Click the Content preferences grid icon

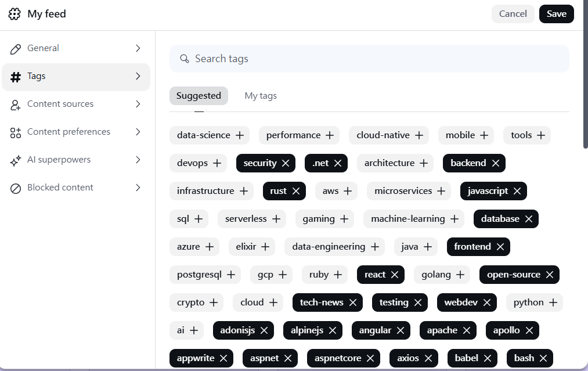pyautogui.click(x=16, y=132)
